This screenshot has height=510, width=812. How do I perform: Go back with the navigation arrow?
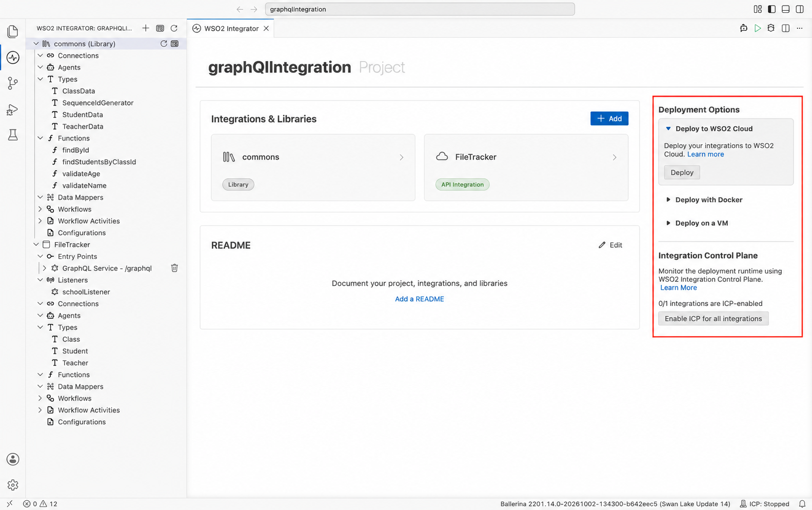click(x=240, y=9)
